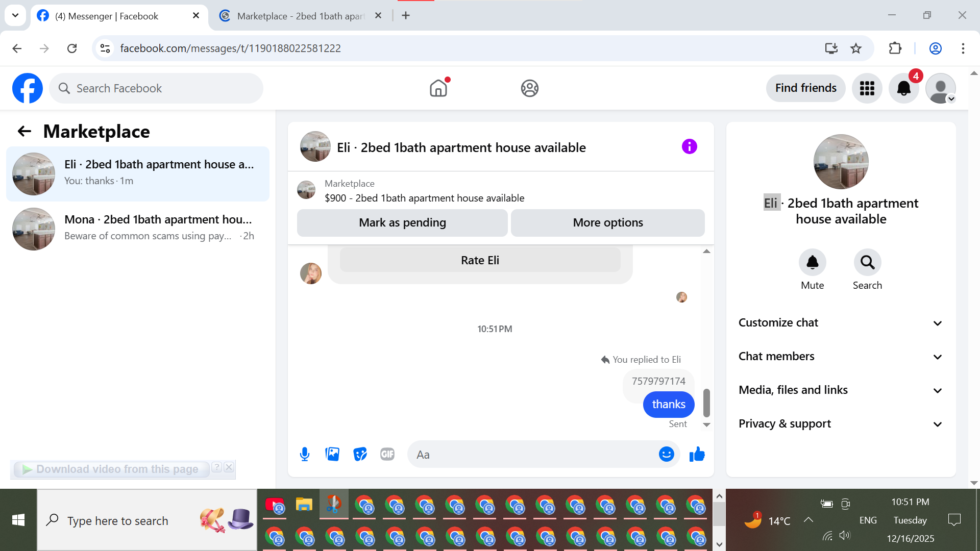980x551 pixels.
Task: Click the Search Facebook field
Action: (156, 88)
